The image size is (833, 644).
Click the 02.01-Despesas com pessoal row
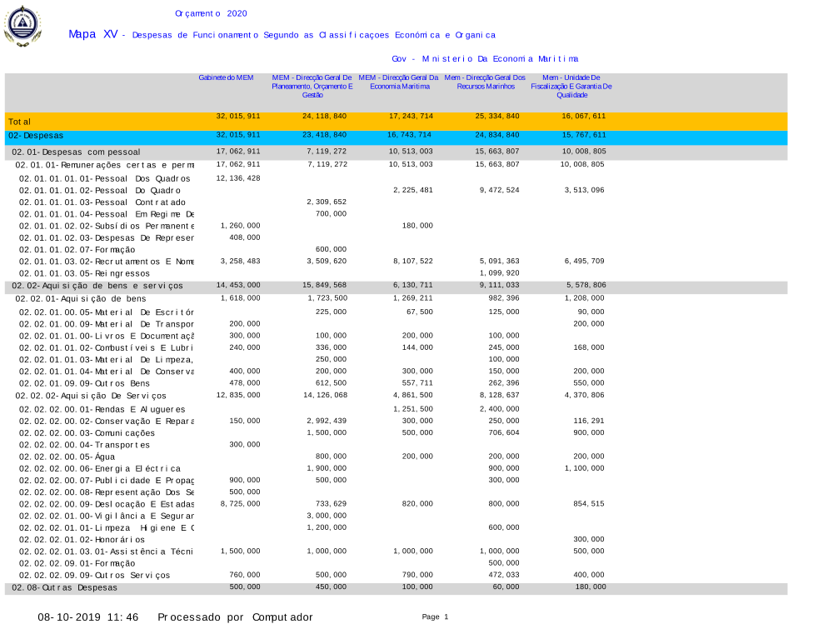(76, 152)
